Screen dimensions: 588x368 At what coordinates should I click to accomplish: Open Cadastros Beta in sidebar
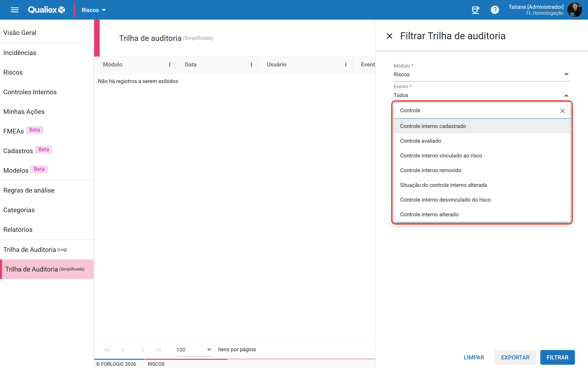coord(47,151)
